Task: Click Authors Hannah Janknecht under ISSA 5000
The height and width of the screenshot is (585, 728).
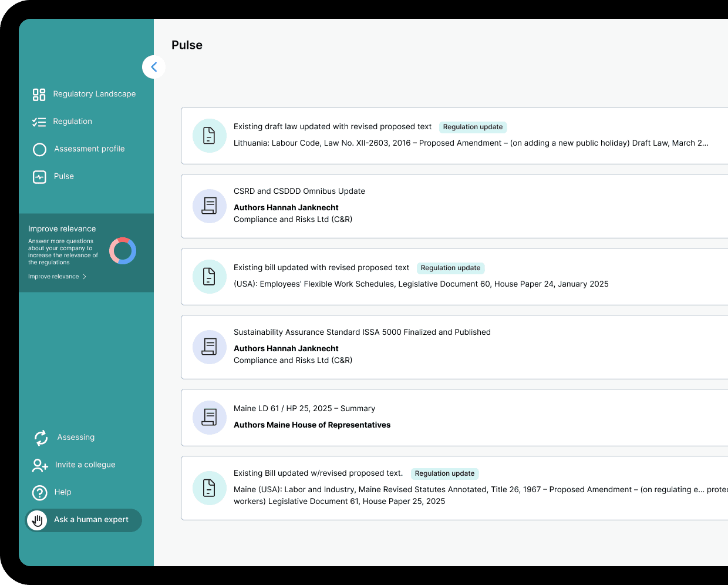Action: point(286,348)
